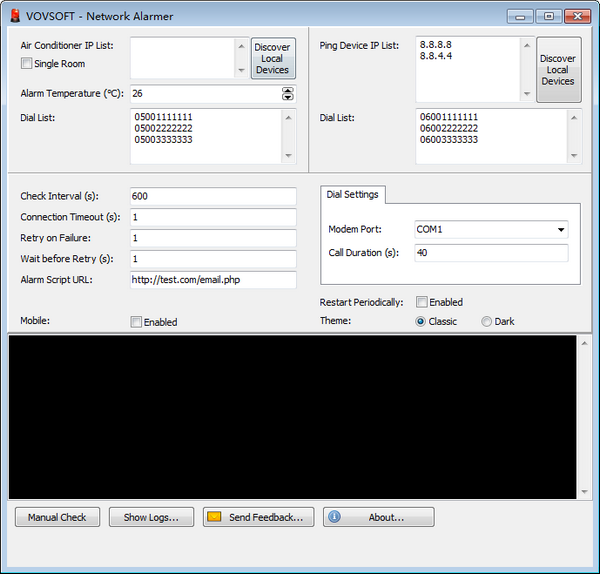Switch to the Dial Settings tab

(x=354, y=194)
